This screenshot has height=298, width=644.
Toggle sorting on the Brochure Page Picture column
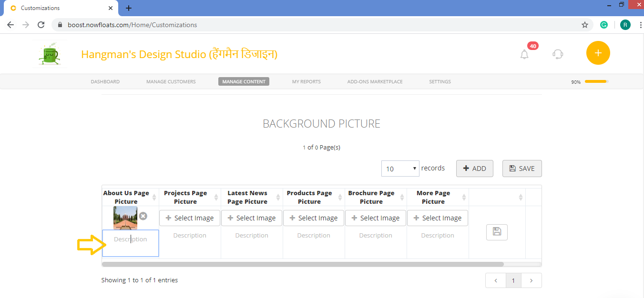pos(403,197)
